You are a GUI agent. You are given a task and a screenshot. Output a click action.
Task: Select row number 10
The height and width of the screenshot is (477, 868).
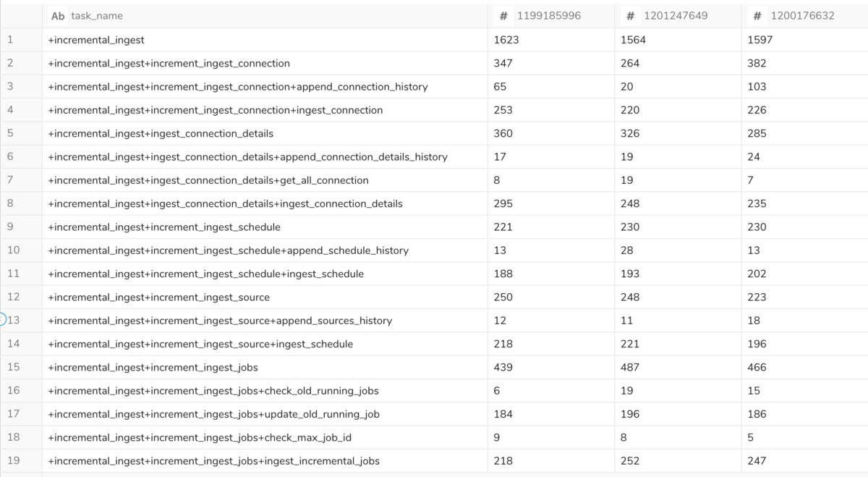[x=14, y=250]
